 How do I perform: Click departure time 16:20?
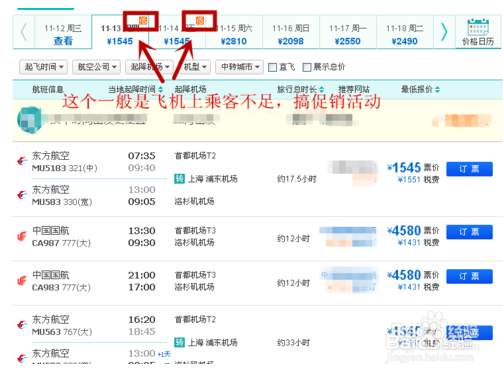(142, 320)
